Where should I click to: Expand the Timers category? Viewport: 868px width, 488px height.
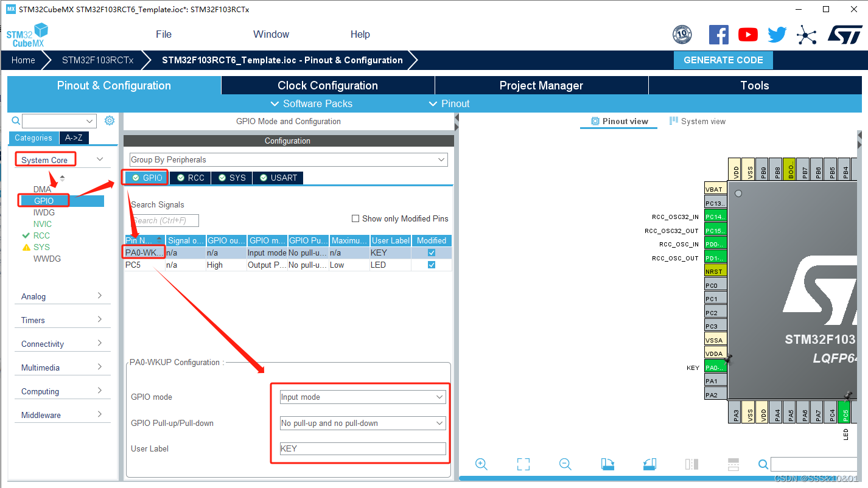pyautogui.click(x=100, y=319)
